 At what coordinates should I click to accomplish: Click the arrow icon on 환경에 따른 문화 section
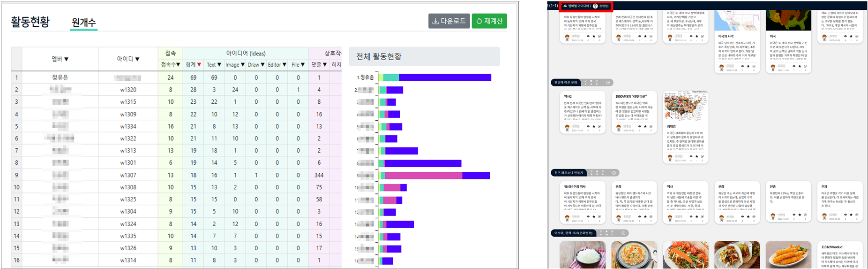coord(608,83)
